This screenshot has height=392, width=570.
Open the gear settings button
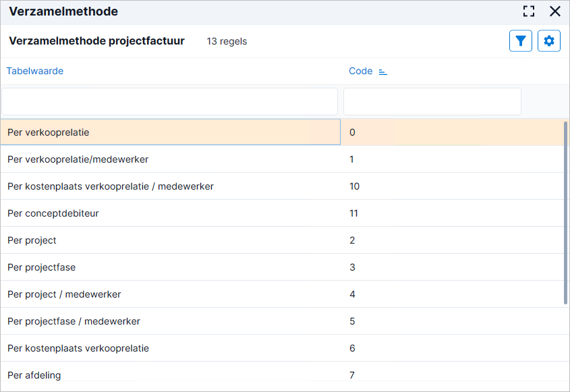coord(549,41)
